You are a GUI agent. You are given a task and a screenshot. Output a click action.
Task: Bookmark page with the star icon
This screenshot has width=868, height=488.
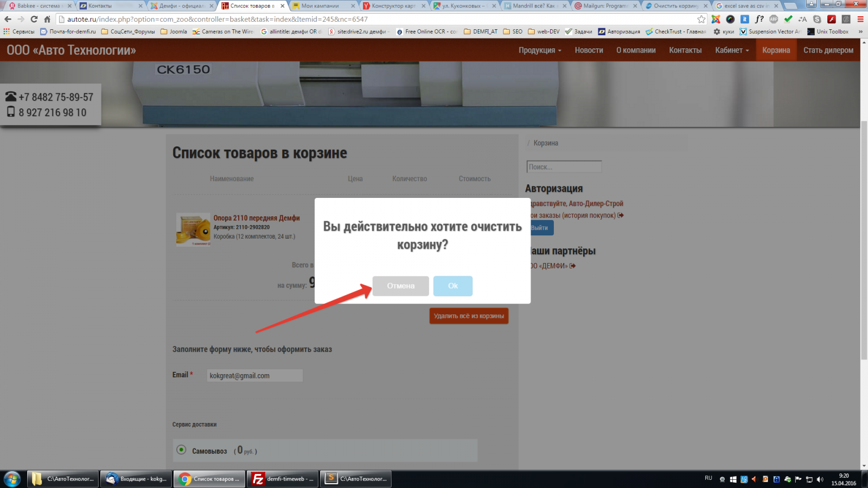click(701, 19)
